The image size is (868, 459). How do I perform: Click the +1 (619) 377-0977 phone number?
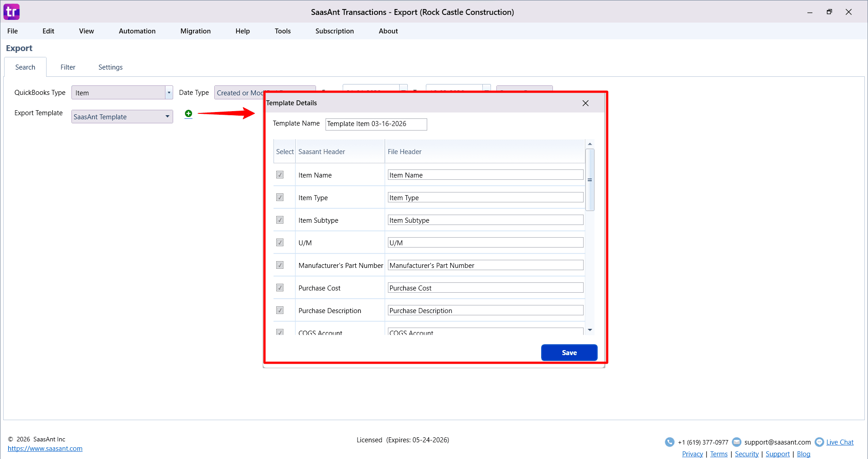703,442
